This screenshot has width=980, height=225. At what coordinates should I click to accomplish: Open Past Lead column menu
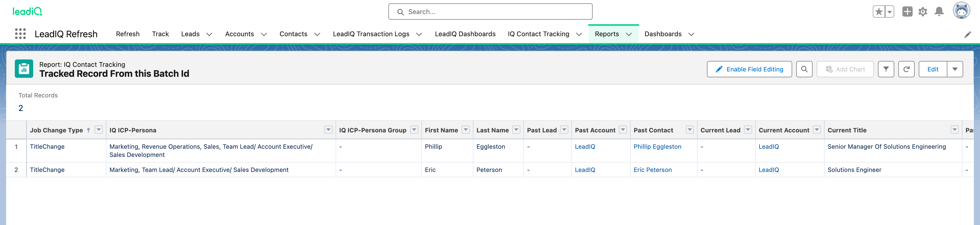point(565,130)
